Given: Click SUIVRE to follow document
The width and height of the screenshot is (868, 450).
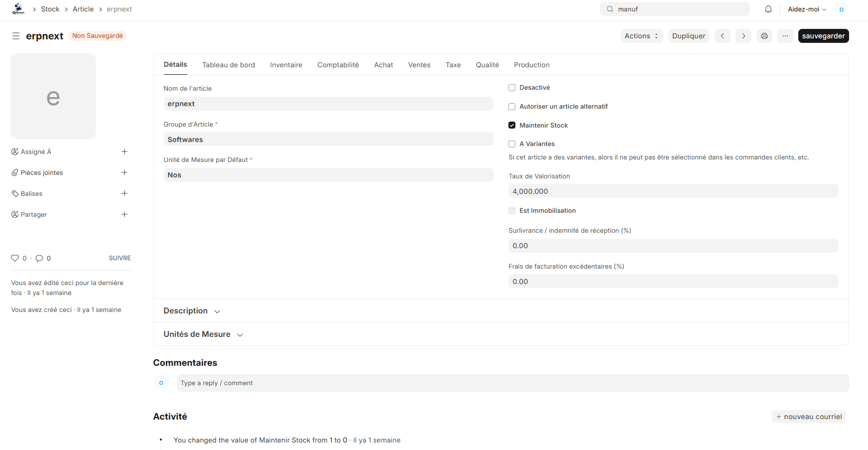Looking at the screenshot, I should [x=120, y=258].
